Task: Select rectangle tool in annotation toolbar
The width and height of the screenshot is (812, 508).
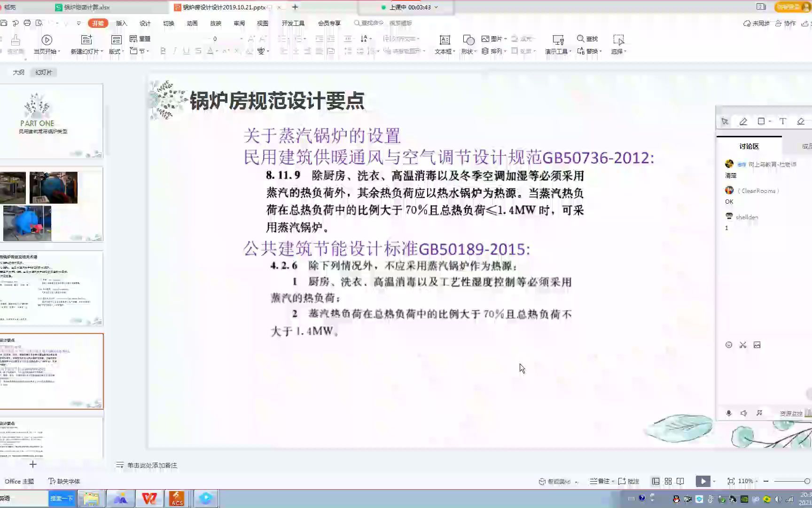Action: pyautogui.click(x=761, y=121)
